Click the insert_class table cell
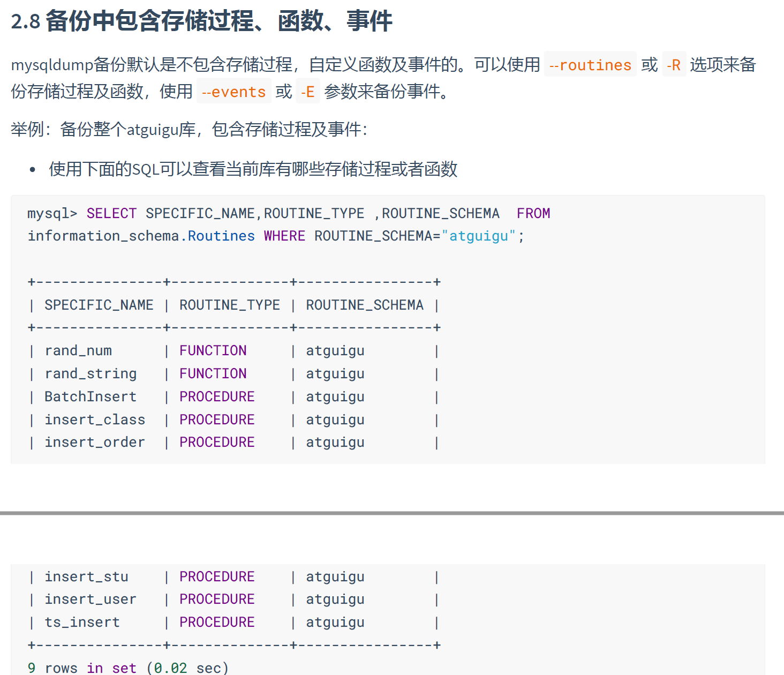The height and width of the screenshot is (675, 784). point(95,419)
